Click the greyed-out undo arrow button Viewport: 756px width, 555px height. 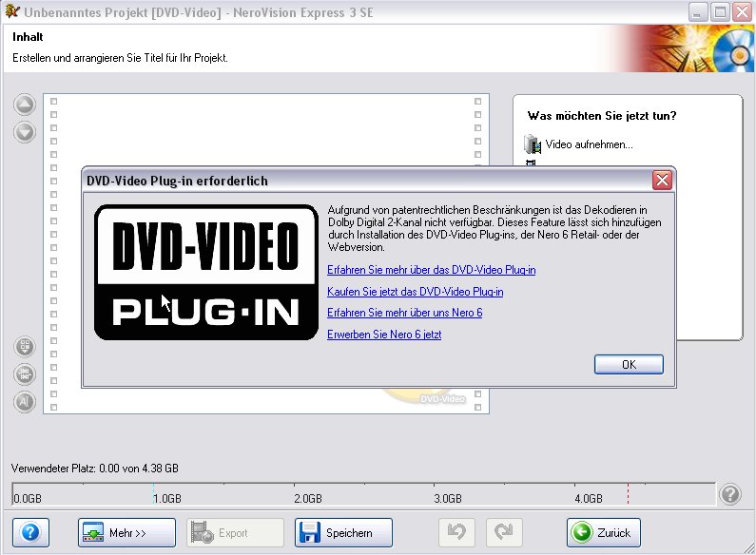456,532
